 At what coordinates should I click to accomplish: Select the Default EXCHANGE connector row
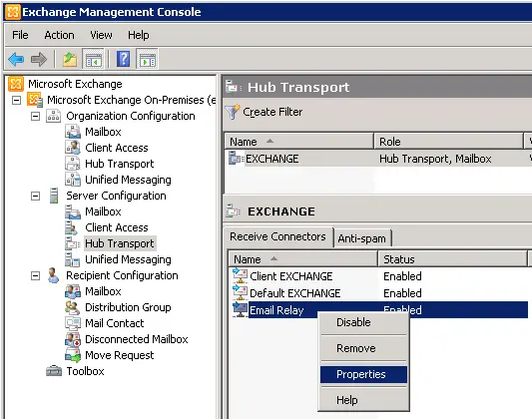[x=379, y=293]
